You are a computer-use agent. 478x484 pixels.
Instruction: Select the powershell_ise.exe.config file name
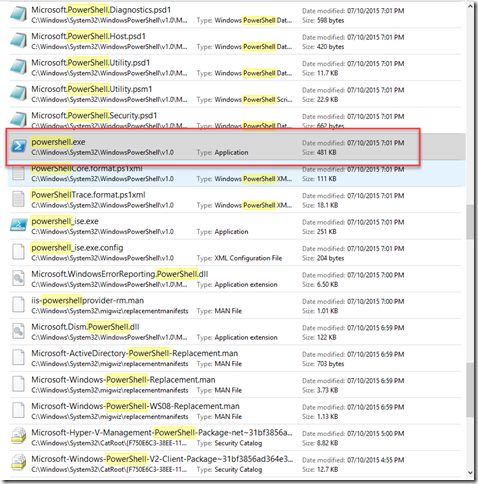77,248
